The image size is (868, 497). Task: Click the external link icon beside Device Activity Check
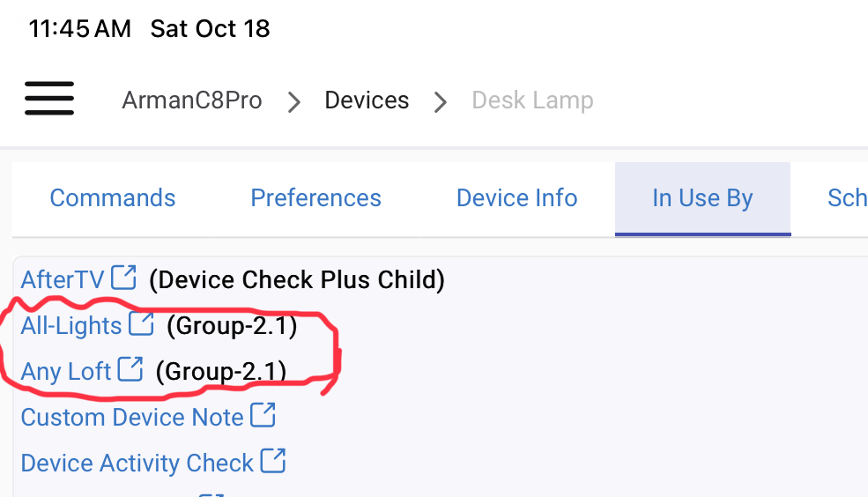(x=274, y=460)
